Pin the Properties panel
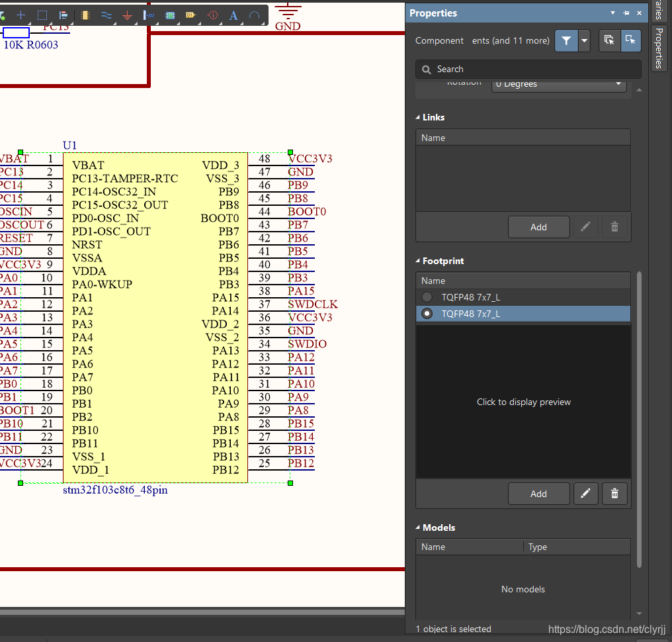The image size is (672, 642). coord(626,13)
